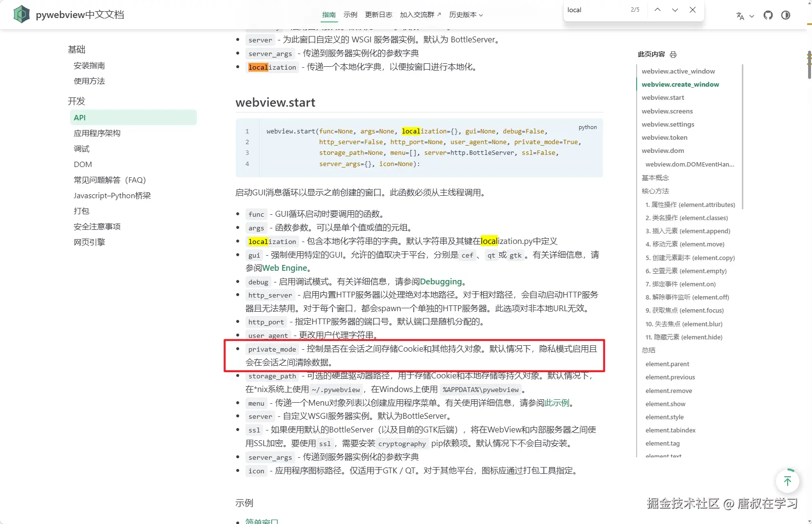Toggle dark mode appearance

tap(785, 15)
